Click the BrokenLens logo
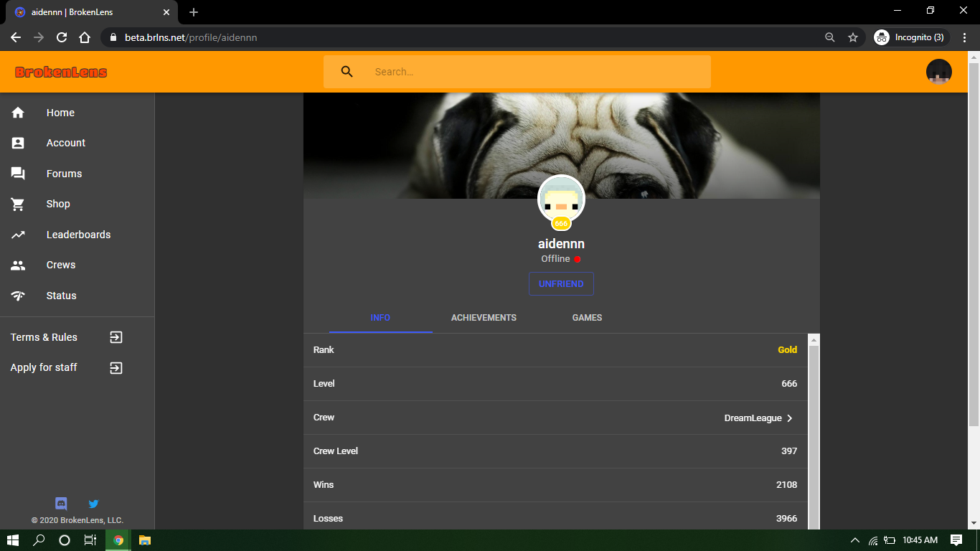Image resolution: width=980 pixels, height=551 pixels. click(x=61, y=72)
